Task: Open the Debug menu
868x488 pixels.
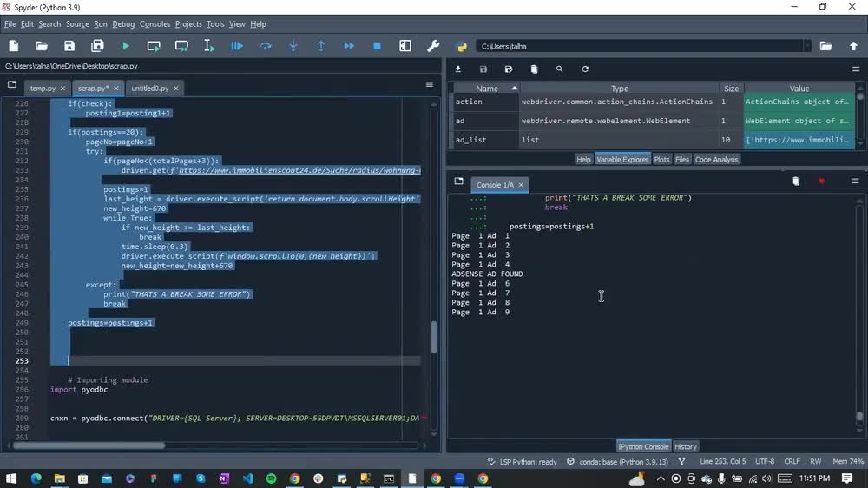Action: point(123,24)
